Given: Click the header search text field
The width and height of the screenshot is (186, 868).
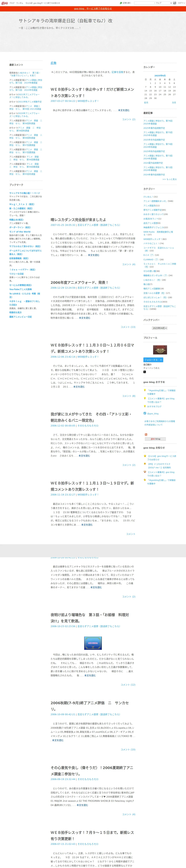Looking at the screenshot, I should click(144, 3).
